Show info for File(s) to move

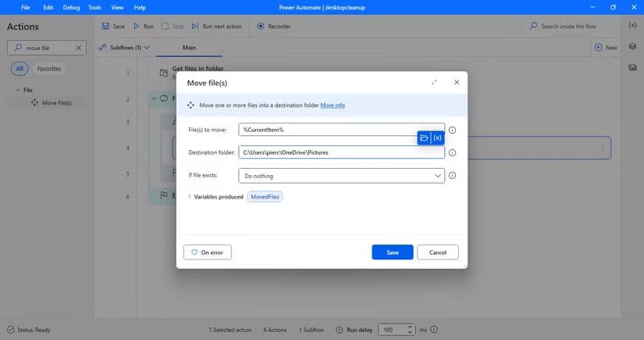click(452, 130)
